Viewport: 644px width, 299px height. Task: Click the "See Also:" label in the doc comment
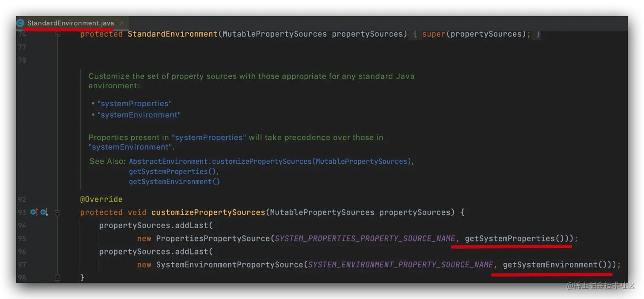coord(108,162)
